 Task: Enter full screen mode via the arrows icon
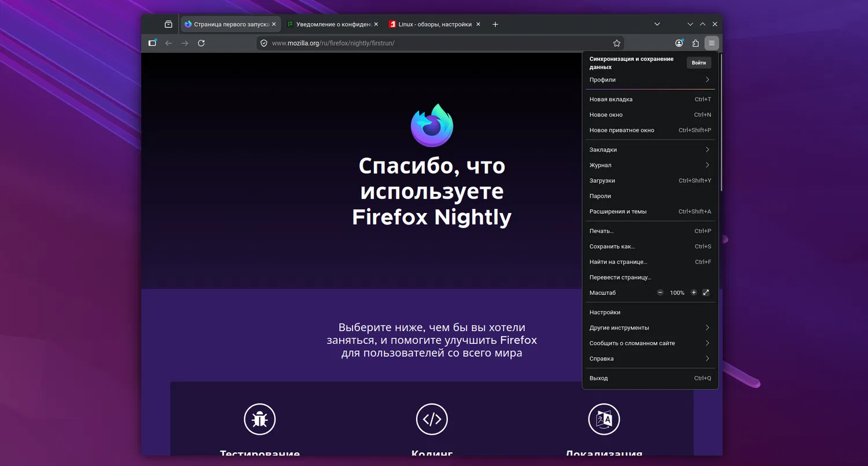(x=706, y=293)
